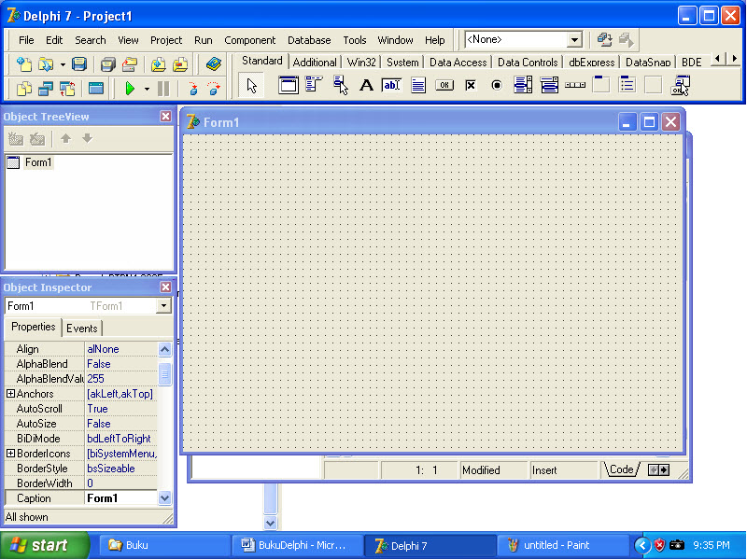Switch to the Events tab in Object Inspector

(x=82, y=328)
